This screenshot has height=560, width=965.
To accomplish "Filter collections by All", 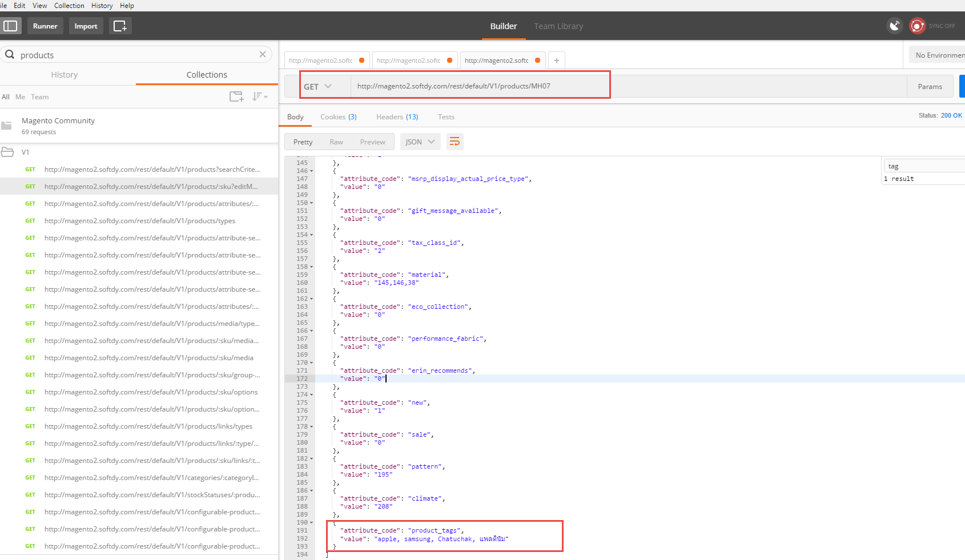I will (6, 96).
